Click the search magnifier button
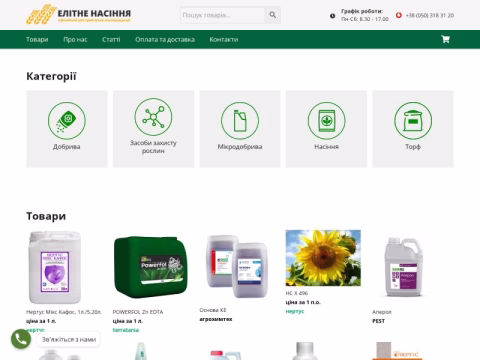 pyautogui.click(x=273, y=15)
